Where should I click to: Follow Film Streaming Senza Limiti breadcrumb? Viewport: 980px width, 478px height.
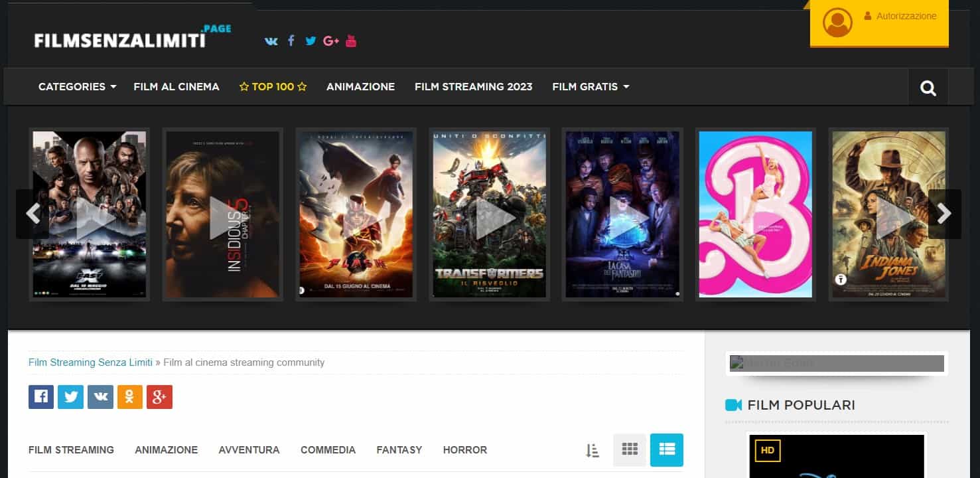(90, 362)
